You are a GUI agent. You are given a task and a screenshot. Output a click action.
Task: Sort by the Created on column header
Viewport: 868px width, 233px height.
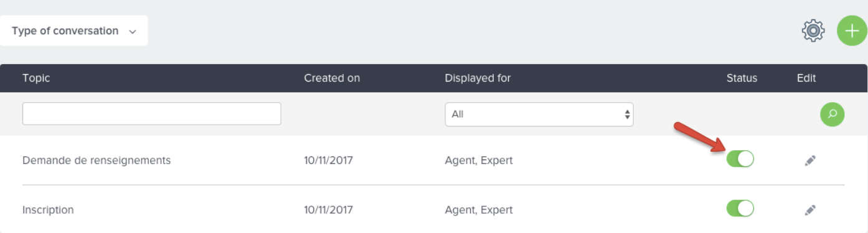pos(332,78)
